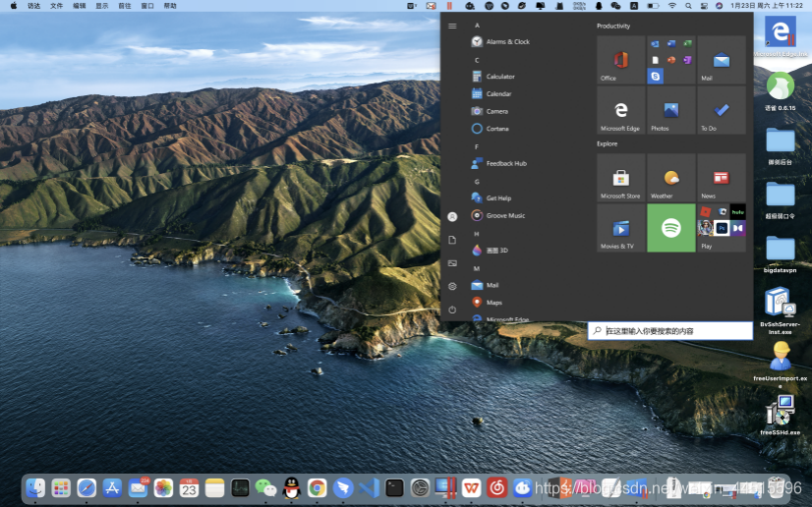Open Control Center in menu bar
The image size is (812, 507).
704,6
